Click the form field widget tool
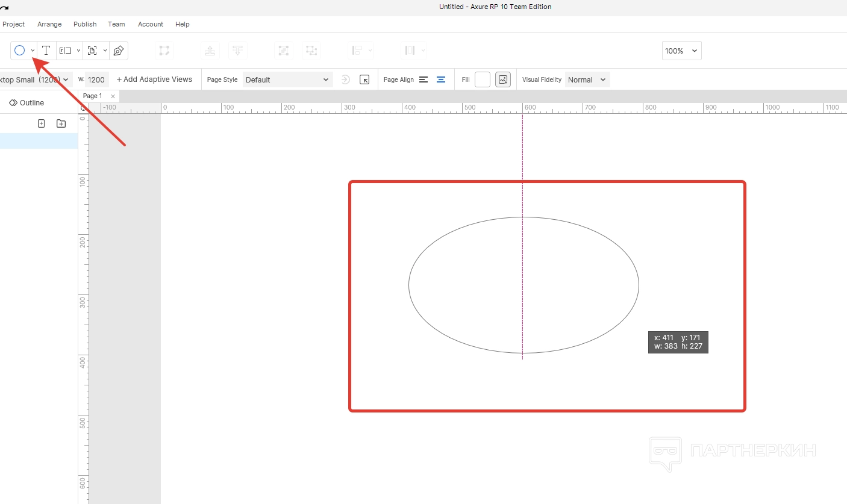Screen dimensions: 847x504 [x=65, y=51]
